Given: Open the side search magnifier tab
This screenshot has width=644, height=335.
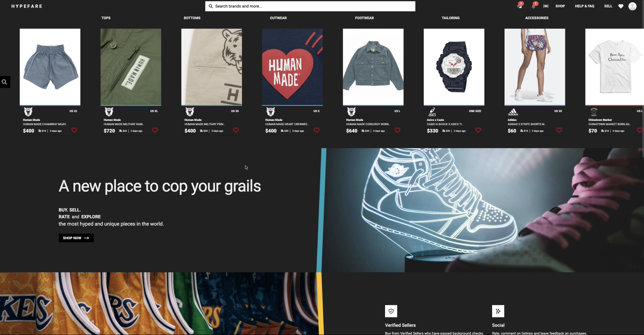Looking at the screenshot, I should point(5,82).
